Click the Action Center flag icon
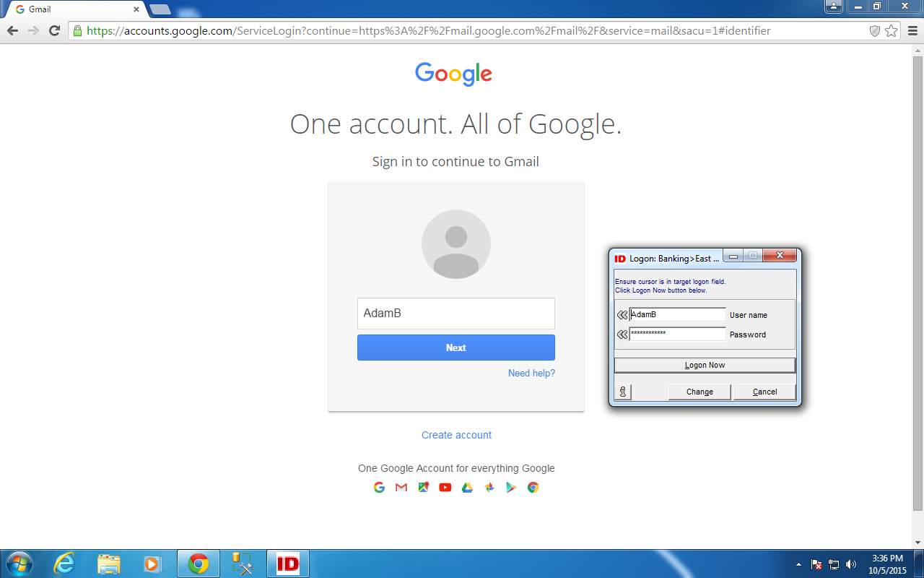Viewport: 924px width, 578px height. pyautogui.click(x=817, y=564)
